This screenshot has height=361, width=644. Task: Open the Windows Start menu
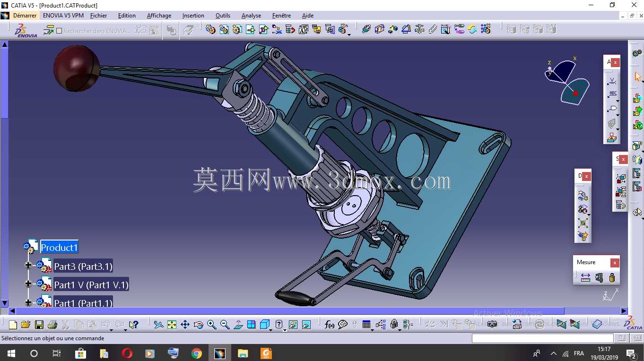pos(11,353)
